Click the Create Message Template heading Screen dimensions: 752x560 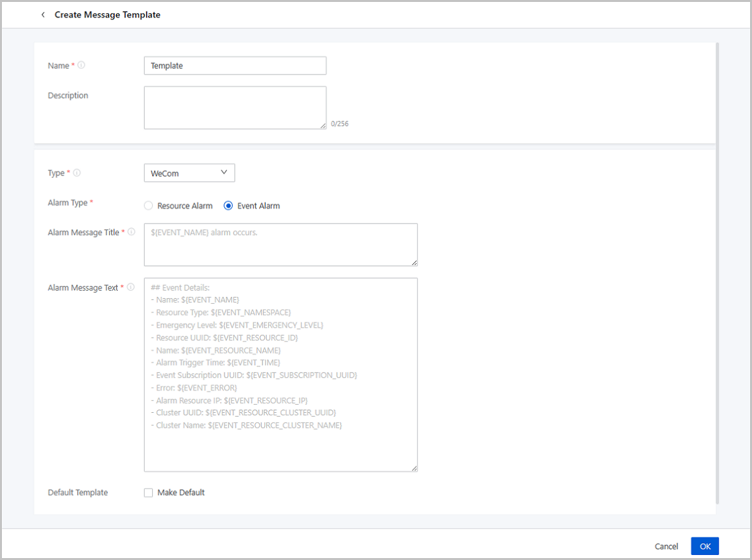(107, 14)
